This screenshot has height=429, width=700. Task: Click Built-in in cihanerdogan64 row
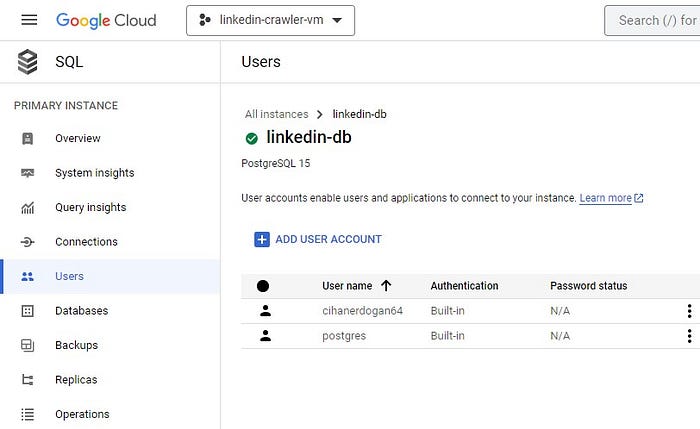point(447,311)
